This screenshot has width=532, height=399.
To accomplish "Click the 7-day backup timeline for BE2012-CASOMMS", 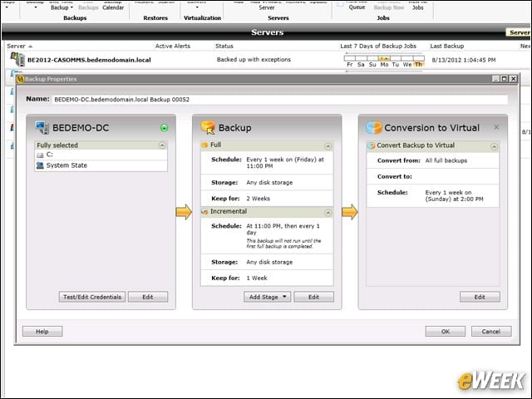I will tap(384, 61).
